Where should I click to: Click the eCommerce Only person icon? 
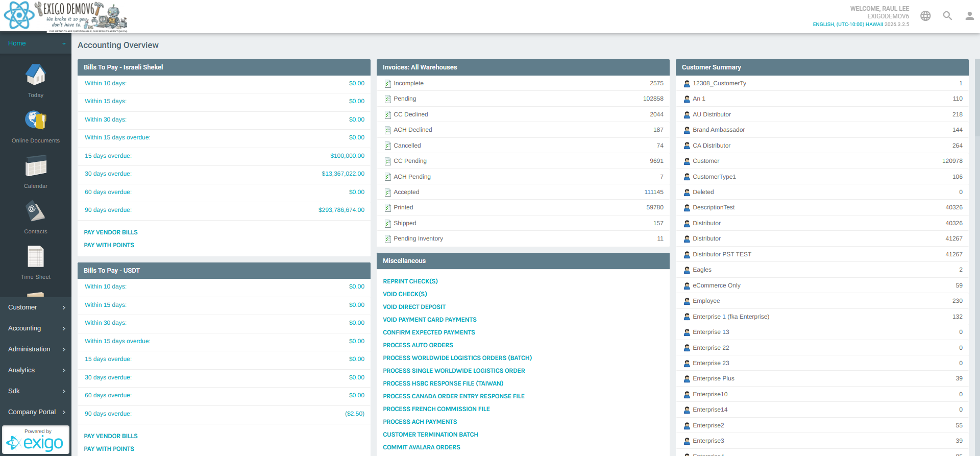point(687,285)
